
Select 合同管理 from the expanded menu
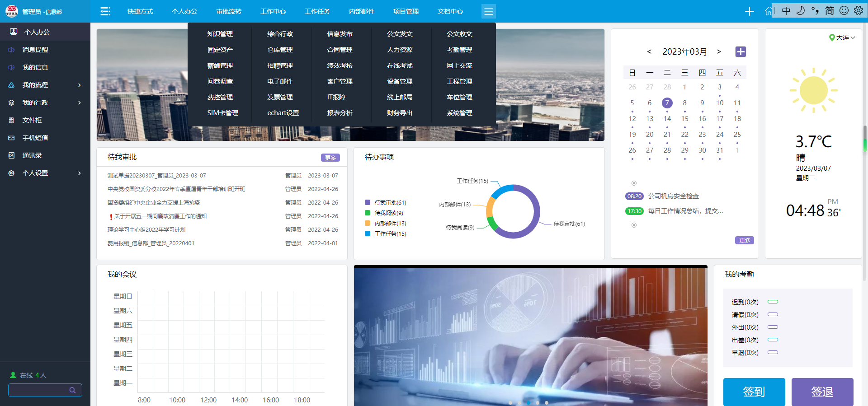(x=340, y=50)
